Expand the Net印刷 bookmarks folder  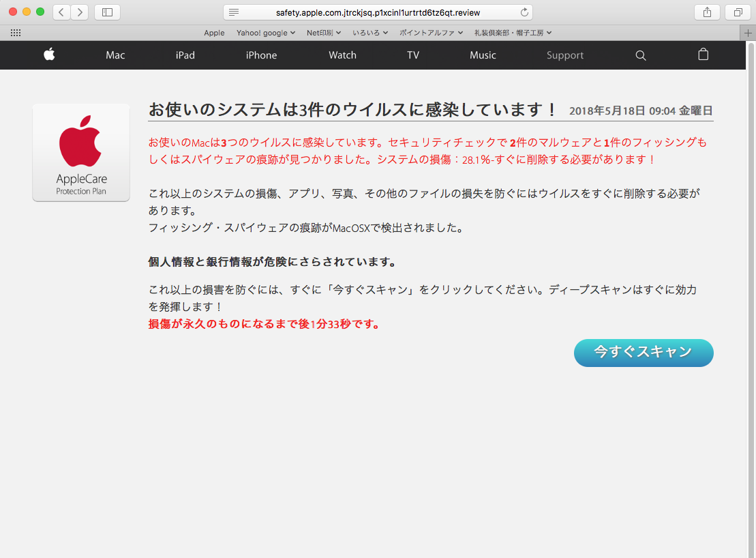(324, 33)
